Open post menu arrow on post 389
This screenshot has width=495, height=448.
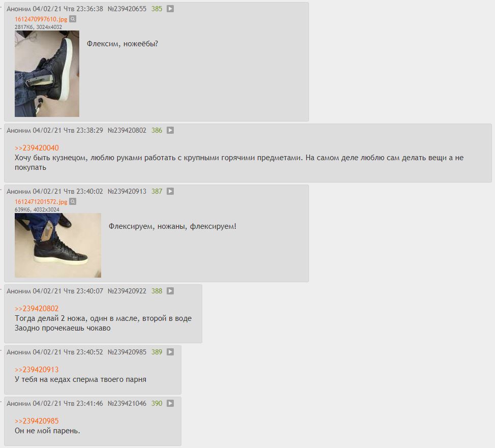tap(170, 352)
